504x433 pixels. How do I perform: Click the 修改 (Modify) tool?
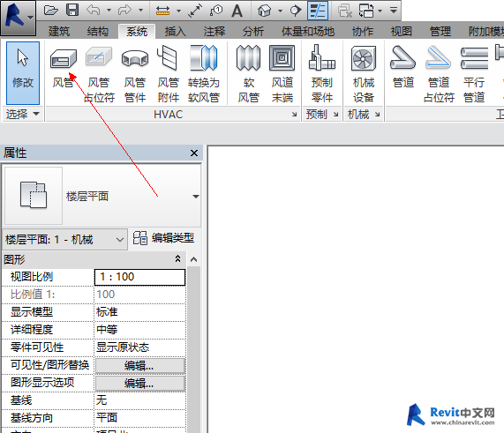23,73
